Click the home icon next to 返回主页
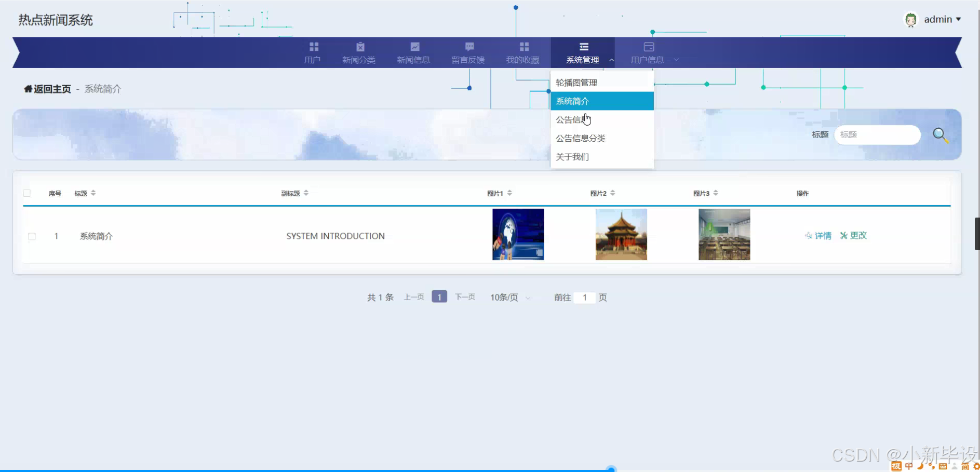This screenshot has width=980, height=472. click(x=28, y=88)
